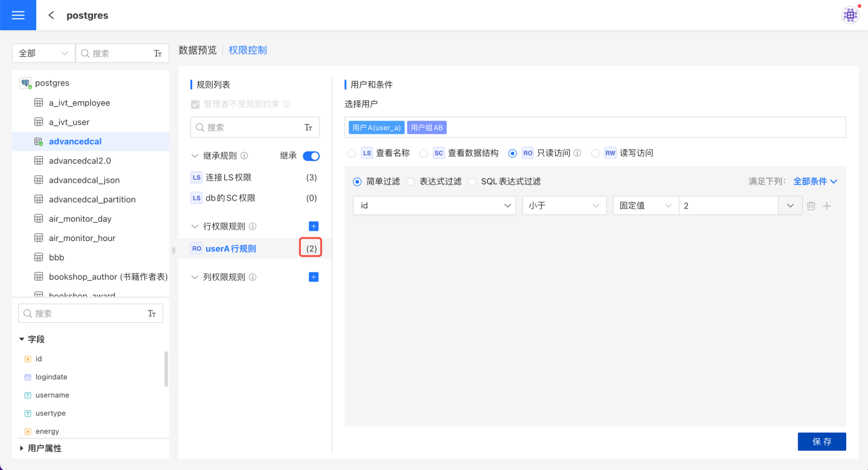Select the bbb table in tree
Screen dimensions: 868x470
57,257
